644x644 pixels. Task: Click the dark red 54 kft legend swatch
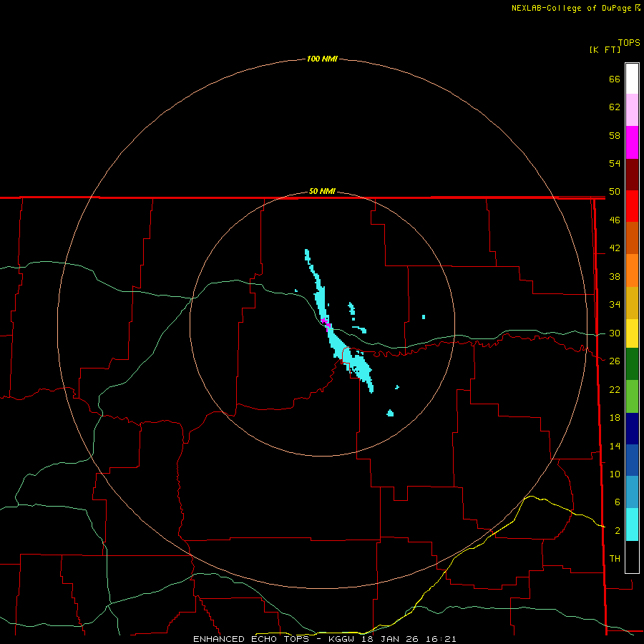(x=632, y=175)
